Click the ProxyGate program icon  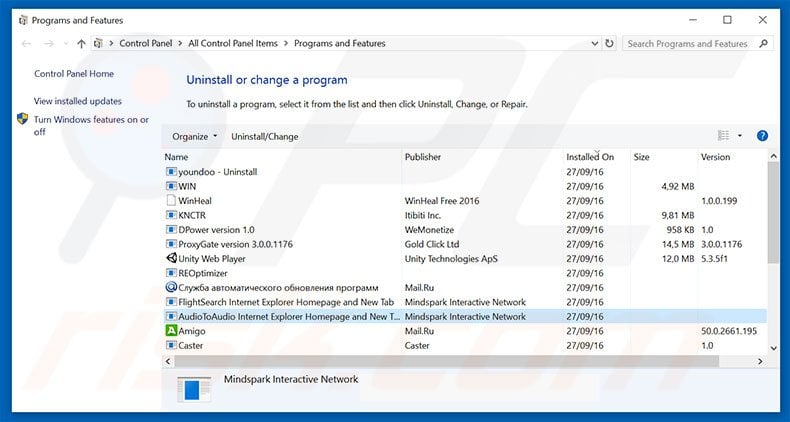tap(171, 244)
